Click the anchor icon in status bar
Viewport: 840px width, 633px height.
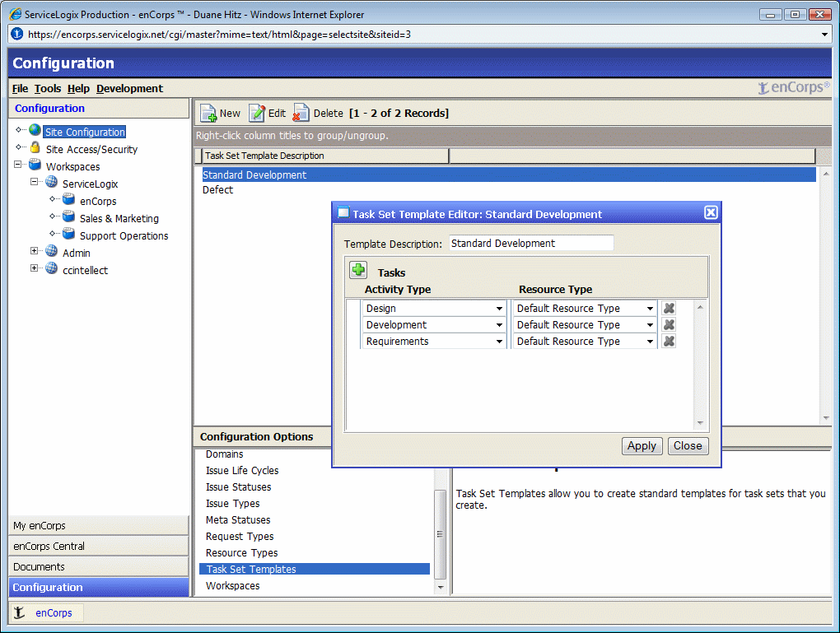click(x=19, y=612)
